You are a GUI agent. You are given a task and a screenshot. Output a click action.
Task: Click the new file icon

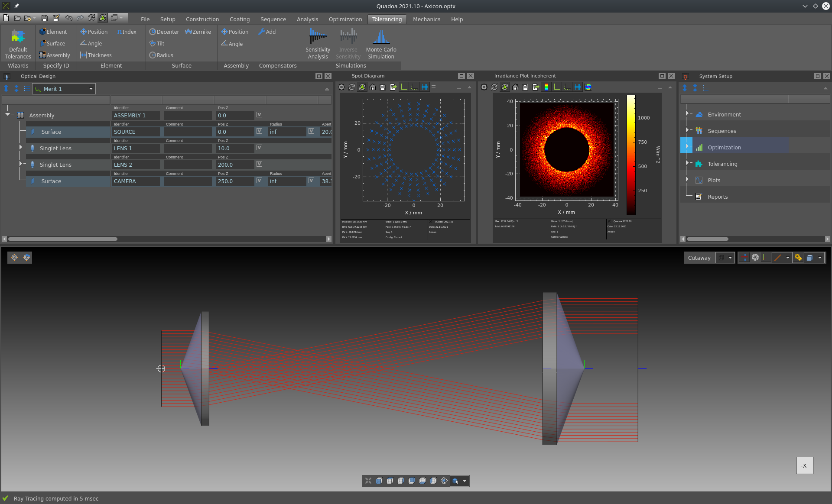pyautogui.click(x=6, y=18)
